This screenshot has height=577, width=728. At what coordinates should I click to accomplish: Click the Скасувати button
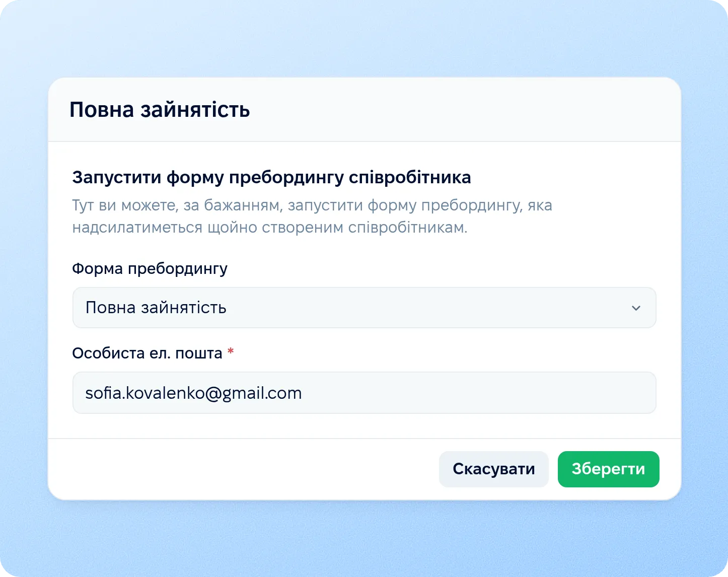pos(493,469)
